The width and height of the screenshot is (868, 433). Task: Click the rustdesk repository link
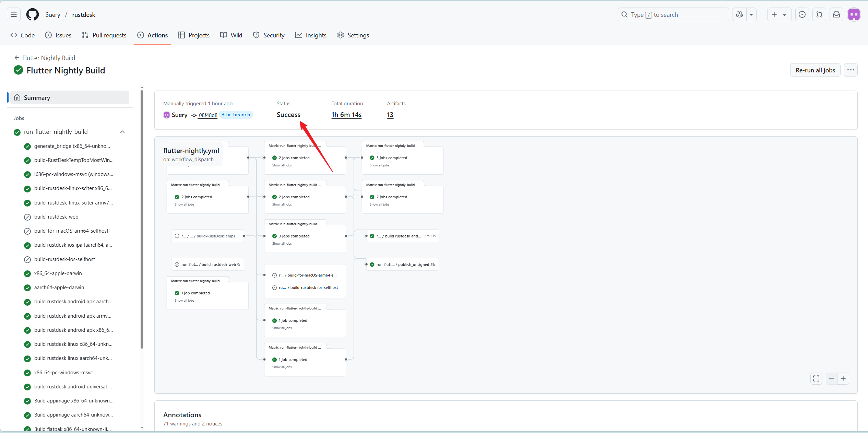point(84,15)
